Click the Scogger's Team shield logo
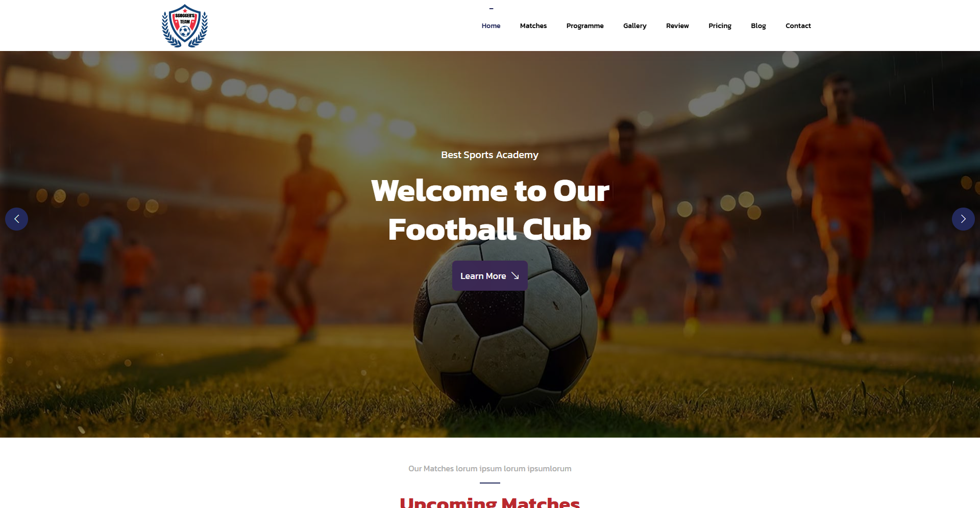The height and width of the screenshot is (508, 980). [x=185, y=26]
